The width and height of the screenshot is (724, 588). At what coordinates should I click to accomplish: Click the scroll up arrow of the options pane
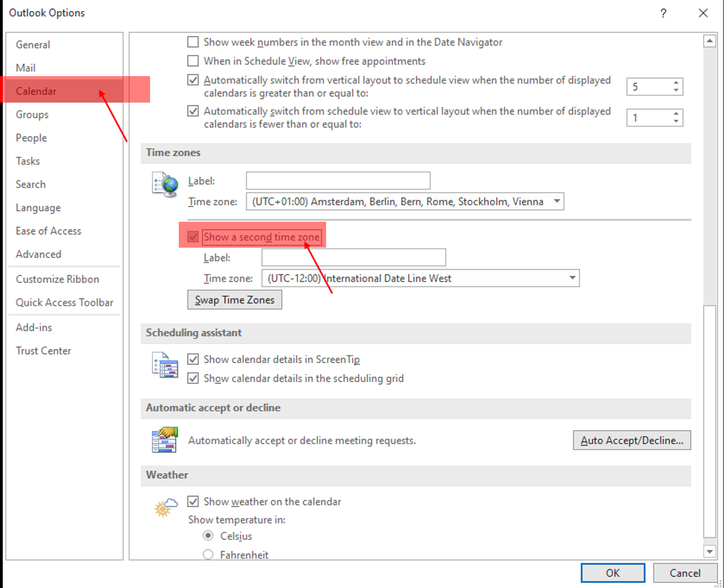click(x=710, y=41)
